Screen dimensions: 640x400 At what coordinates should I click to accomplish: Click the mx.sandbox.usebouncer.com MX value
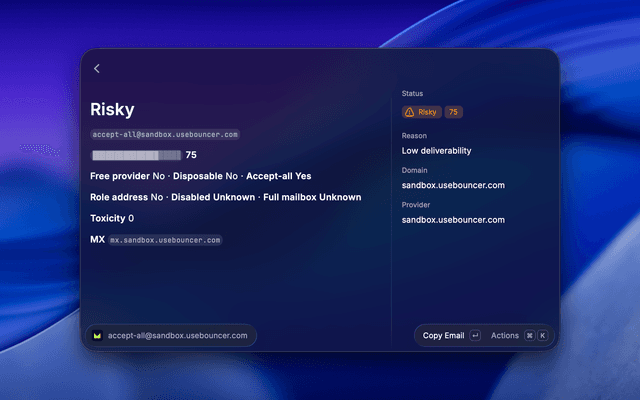click(x=165, y=240)
